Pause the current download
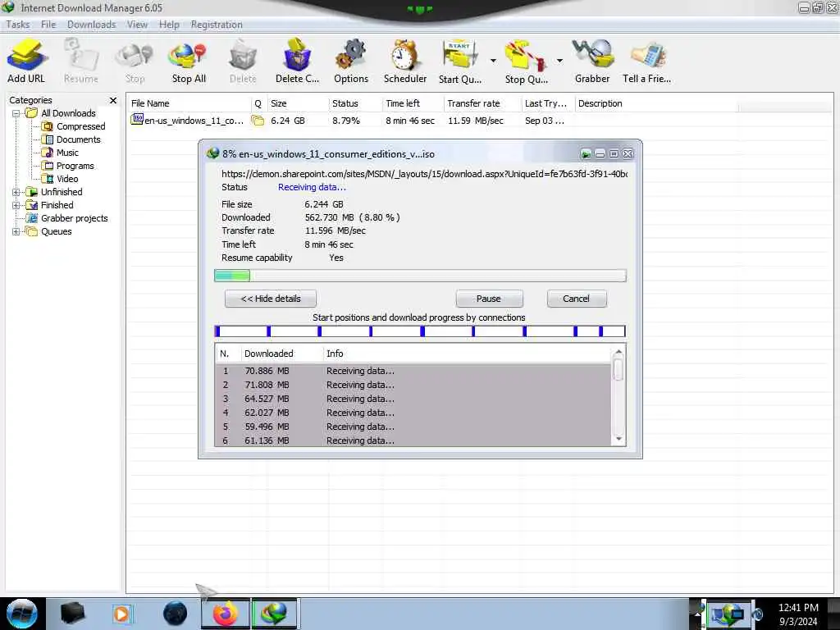The image size is (840, 630). pyautogui.click(x=489, y=299)
